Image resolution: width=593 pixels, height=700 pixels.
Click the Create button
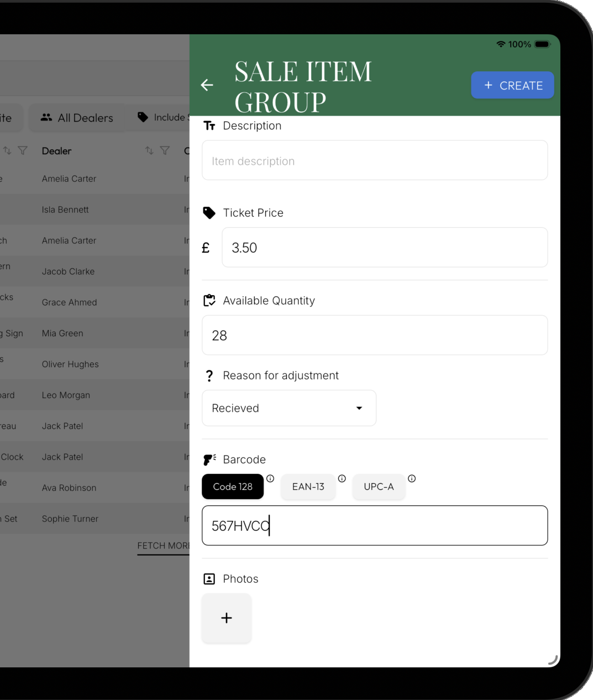click(512, 85)
